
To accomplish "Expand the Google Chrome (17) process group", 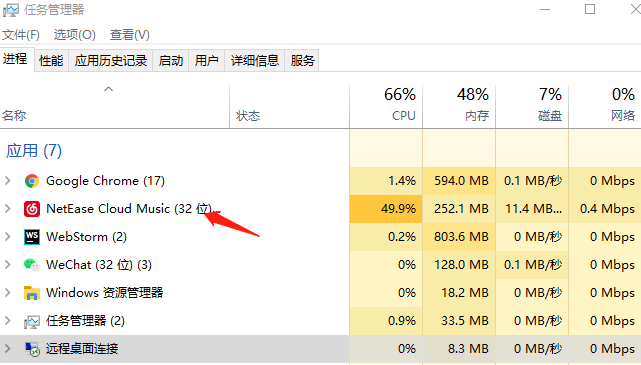I will pyautogui.click(x=7, y=180).
